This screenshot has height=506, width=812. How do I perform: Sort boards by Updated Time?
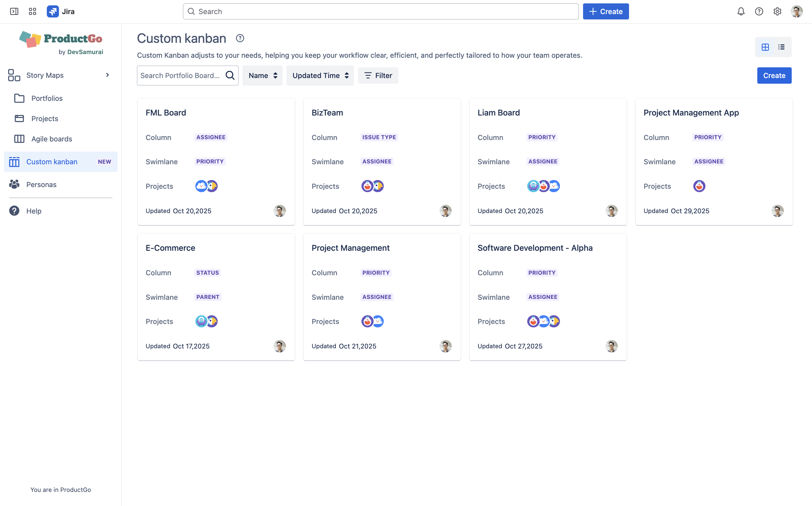pyautogui.click(x=320, y=76)
